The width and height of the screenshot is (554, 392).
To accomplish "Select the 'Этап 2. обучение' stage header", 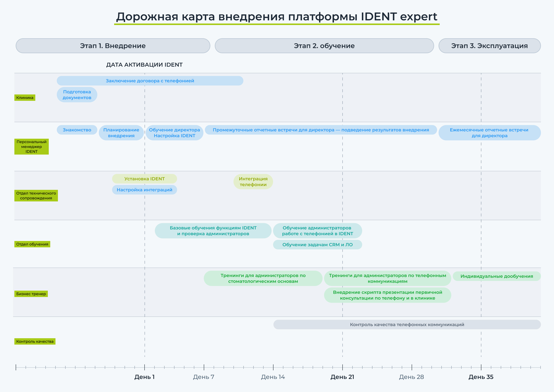I will pos(324,46).
